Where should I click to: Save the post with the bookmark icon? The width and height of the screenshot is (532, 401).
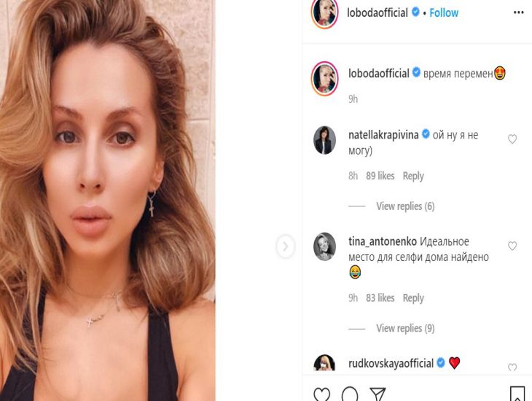coord(517,394)
